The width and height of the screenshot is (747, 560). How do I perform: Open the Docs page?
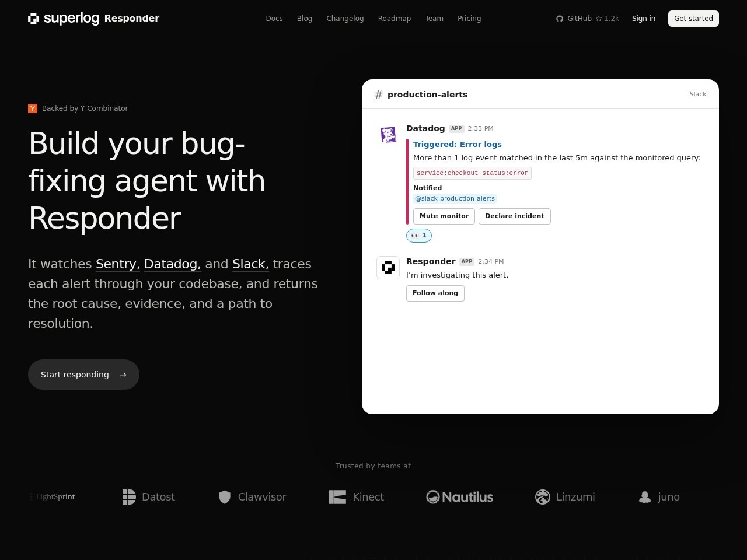click(x=274, y=19)
